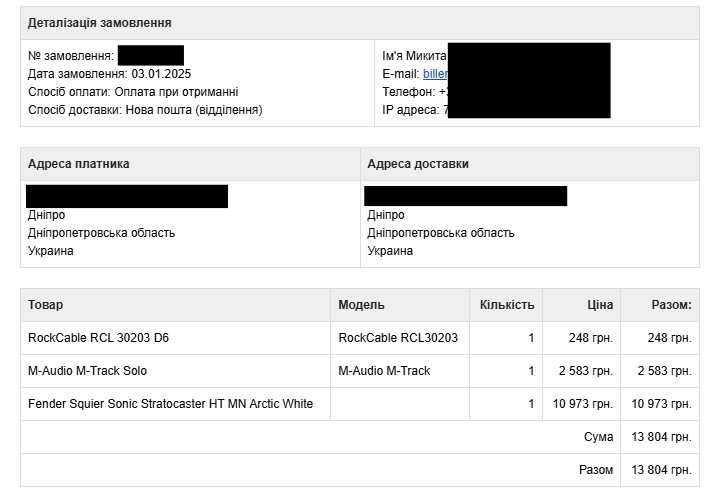Click the 'IP адреса' field label
Screen dimensions: 725x500
[410, 110]
